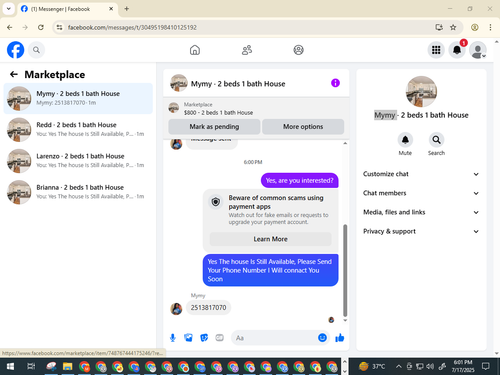The image size is (500, 375).
Task: Open the Larenzo conversation
Action: coord(78,161)
